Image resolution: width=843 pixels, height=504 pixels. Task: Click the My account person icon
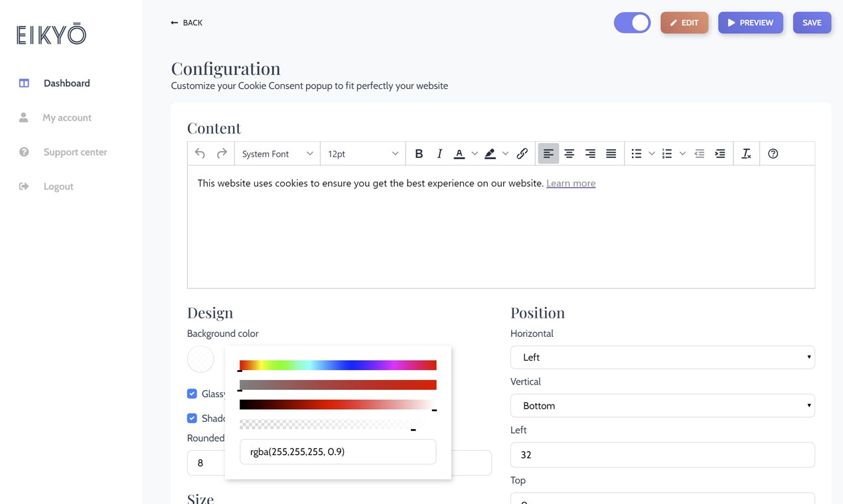[x=24, y=117]
